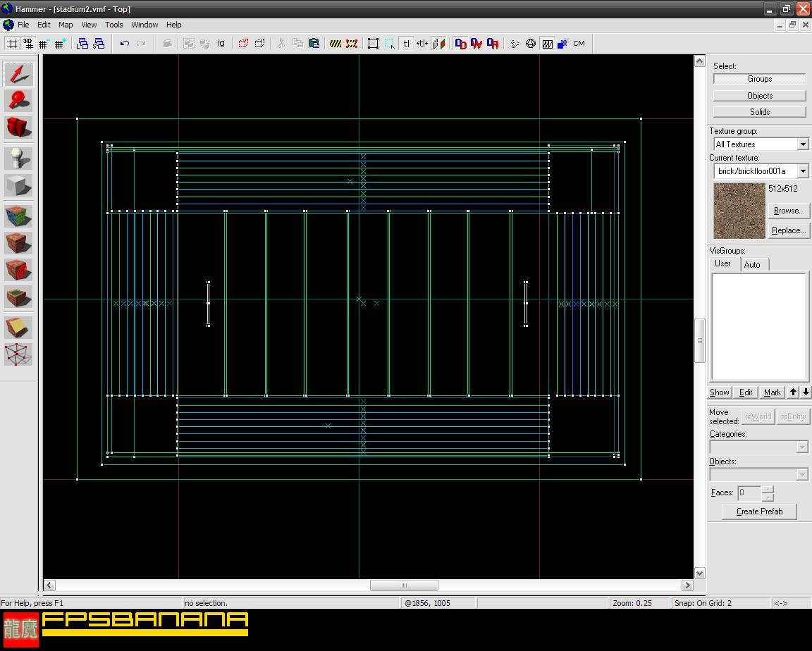Switch to the Auto VisGroups tab
The height and width of the screenshot is (651, 812).
752,265
